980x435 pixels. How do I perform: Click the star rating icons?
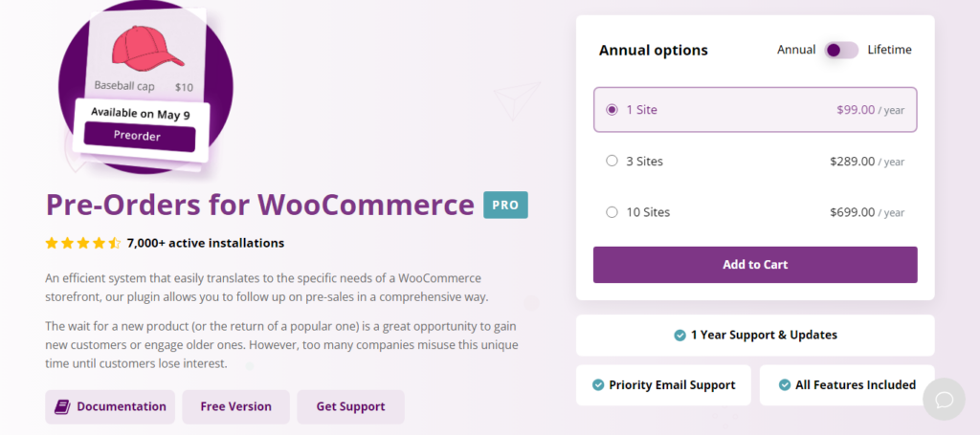83,243
